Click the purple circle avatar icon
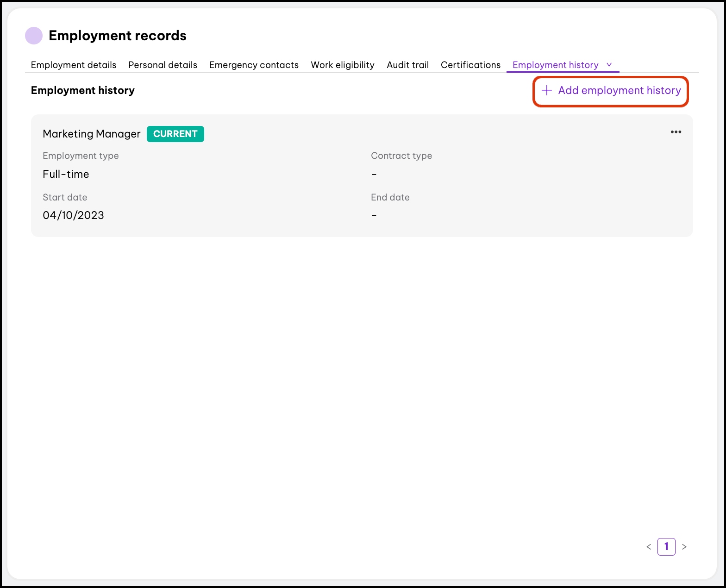The image size is (726, 588). [x=34, y=36]
